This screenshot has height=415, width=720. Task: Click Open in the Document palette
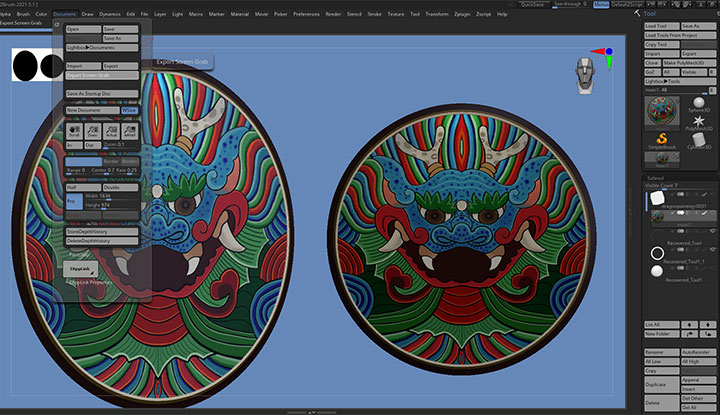83,29
